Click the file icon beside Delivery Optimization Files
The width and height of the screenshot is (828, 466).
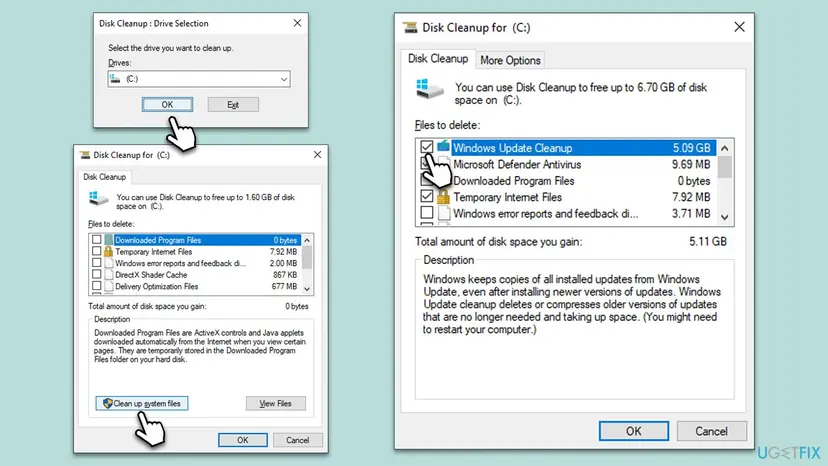(x=108, y=286)
